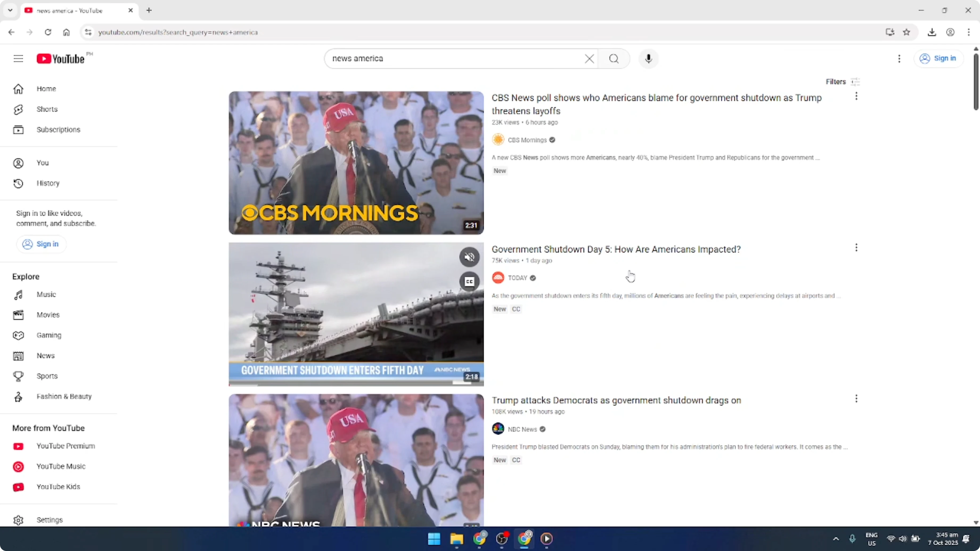Screen dimensions: 980x551
Task: Click the YouTube logo
Action: click(x=61, y=59)
